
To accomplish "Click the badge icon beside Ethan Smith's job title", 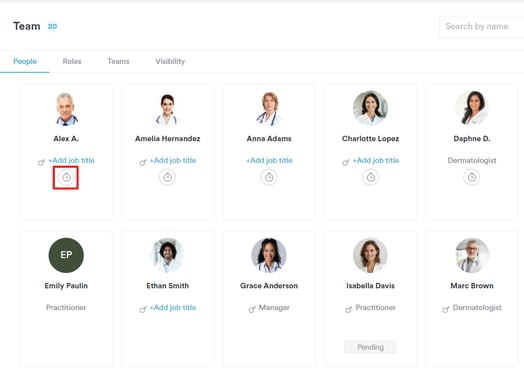I will [143, 309].
